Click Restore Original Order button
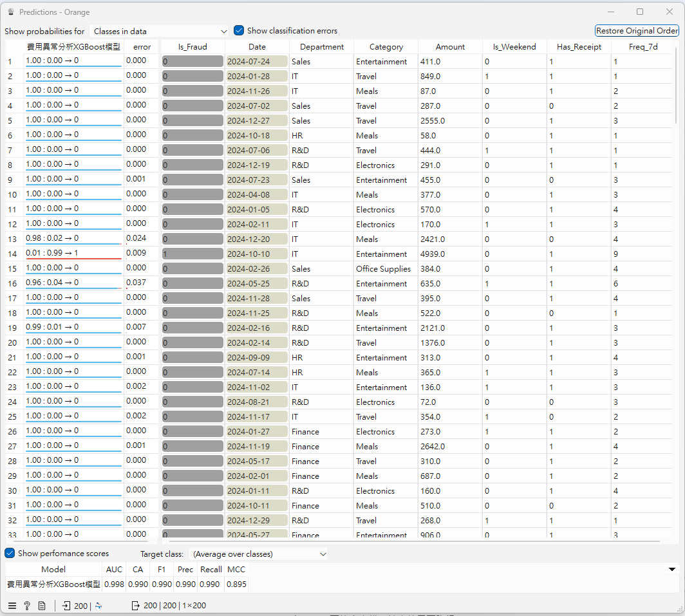The image size is (685, 616). (636, 31)
